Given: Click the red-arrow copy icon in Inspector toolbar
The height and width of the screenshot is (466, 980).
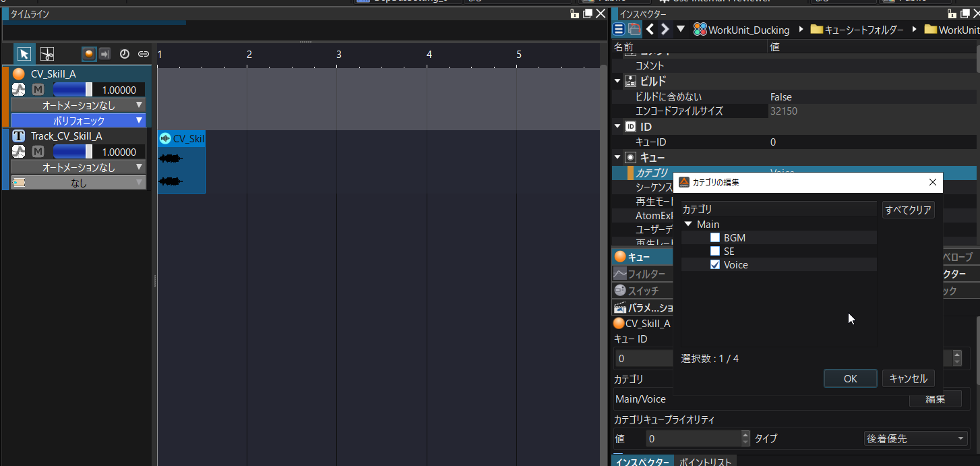Looking at the screenshot, I should (x=634, y=29).
